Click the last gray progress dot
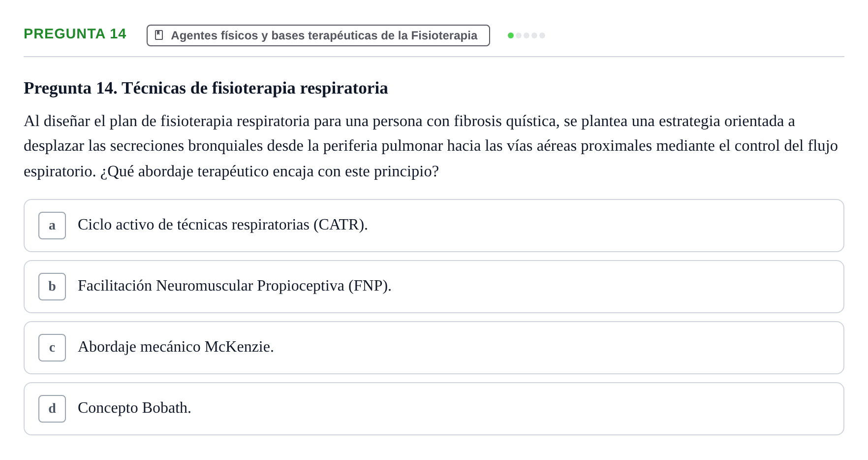This screenshot has width=868, height=460. [x=542, y=35]
